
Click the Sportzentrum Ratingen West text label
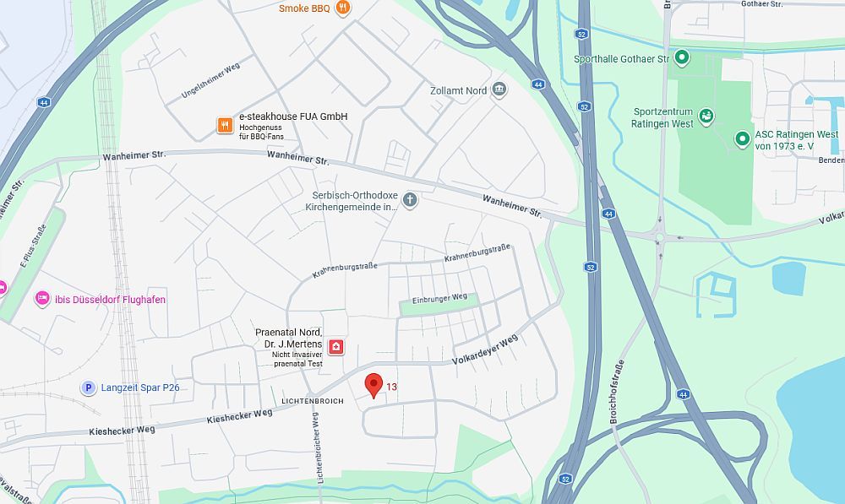tap(662, 118)
